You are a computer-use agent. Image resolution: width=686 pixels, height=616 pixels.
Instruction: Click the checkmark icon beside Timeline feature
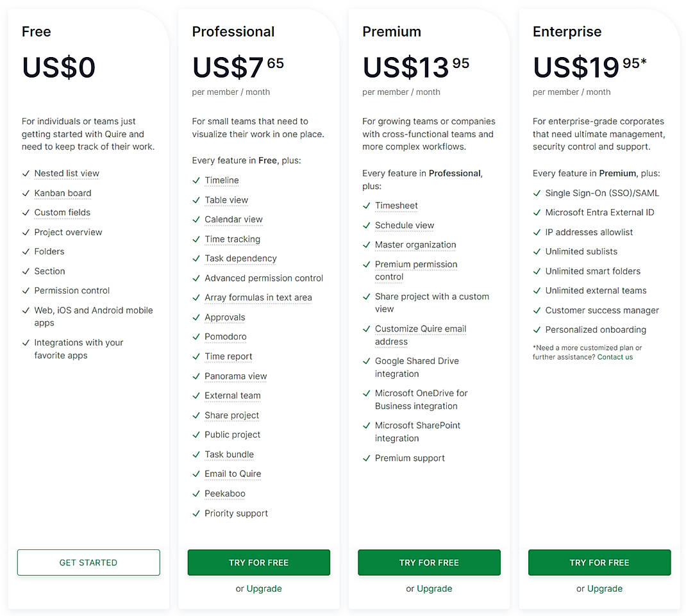tap(196, 181)
